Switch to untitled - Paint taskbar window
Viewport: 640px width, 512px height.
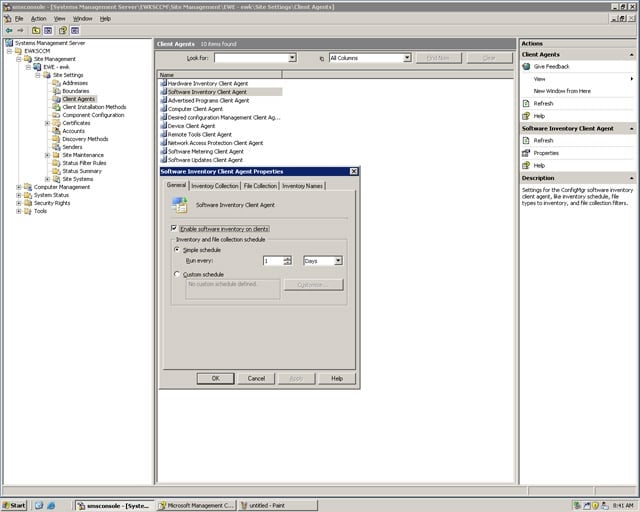coord(278,505)
